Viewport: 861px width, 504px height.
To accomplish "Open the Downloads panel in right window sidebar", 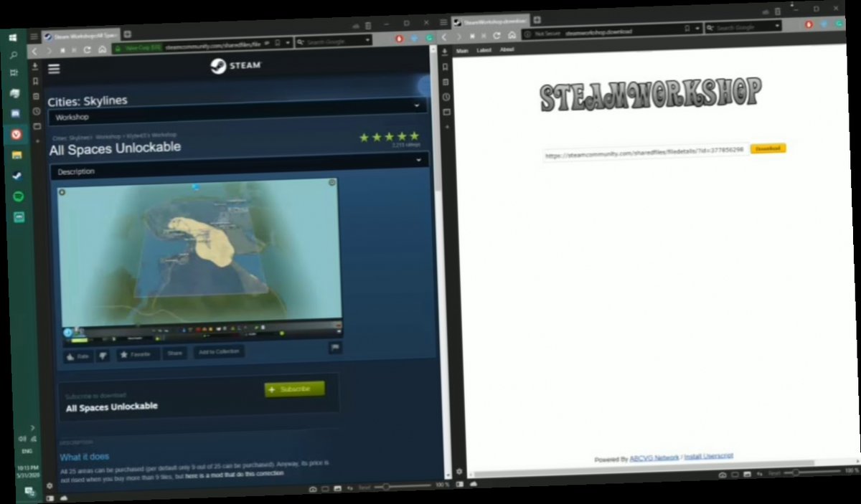I will click(x=445, y=52).
